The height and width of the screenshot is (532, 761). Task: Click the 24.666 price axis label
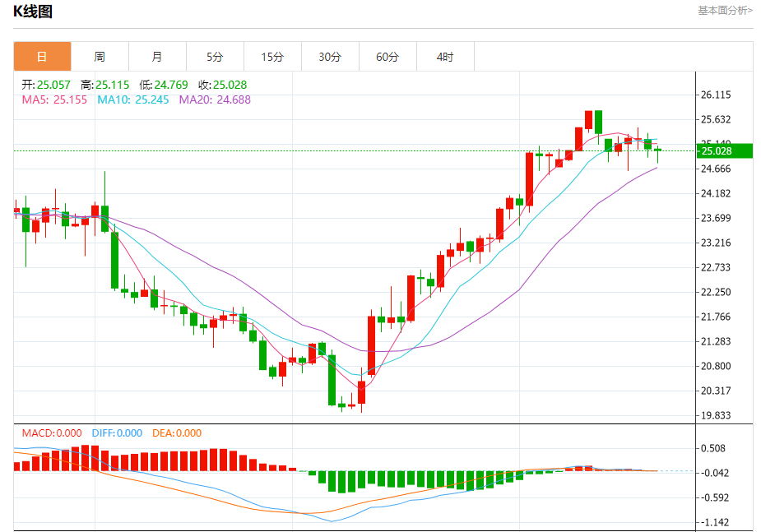[716, 169]
